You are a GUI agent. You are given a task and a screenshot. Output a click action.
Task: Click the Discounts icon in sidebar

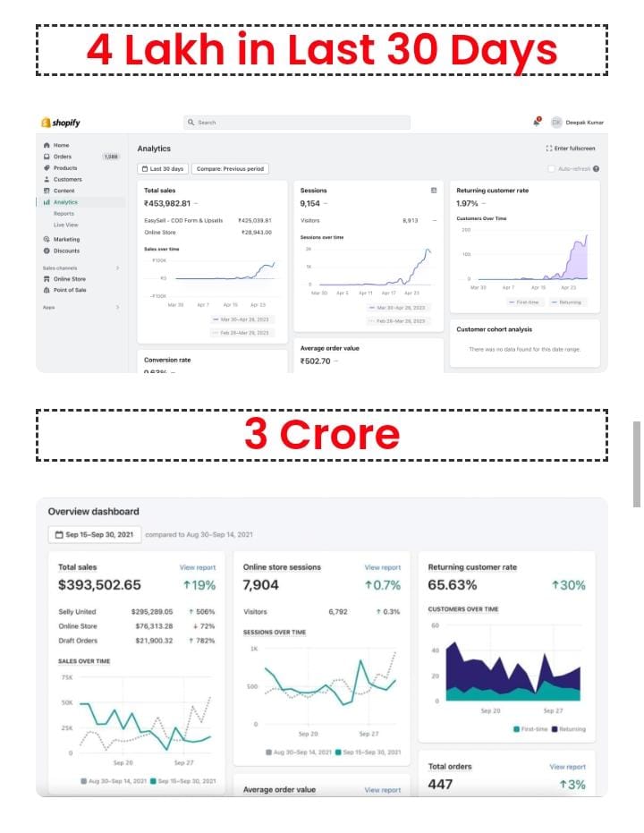(x=47, y=251)
